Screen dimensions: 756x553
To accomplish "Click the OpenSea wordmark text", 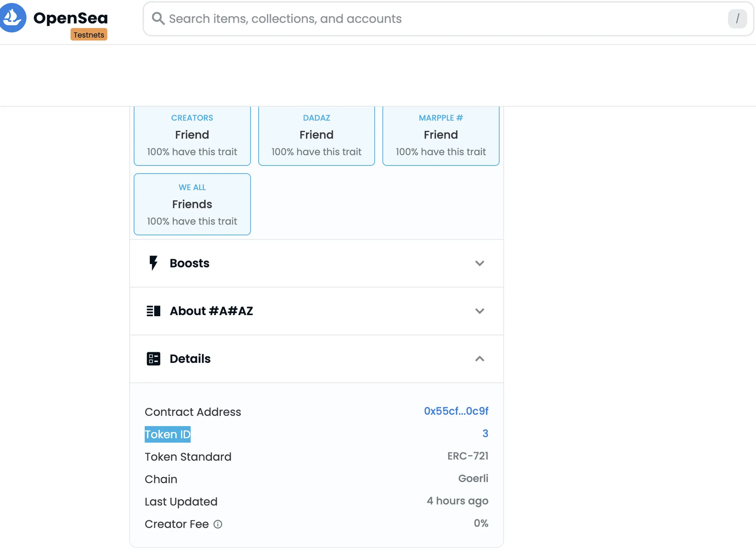I will point(71,18).
